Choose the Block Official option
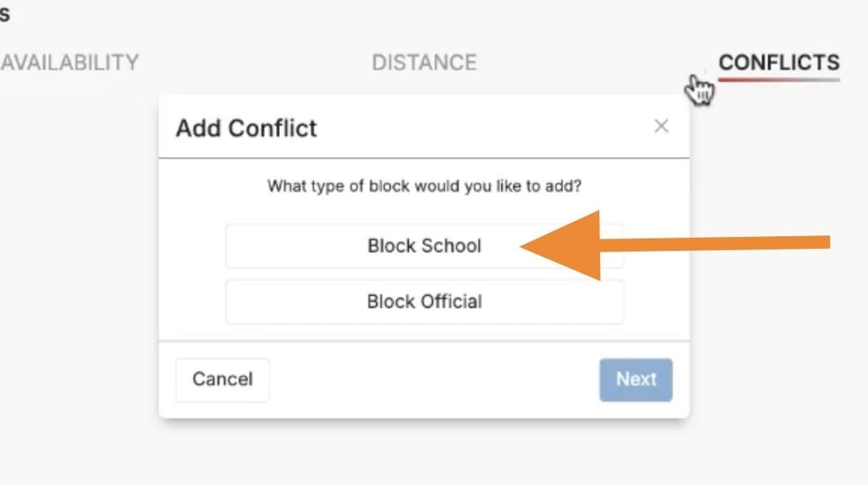The width and height of the screenshot is (868, 485). pyautogui.click(x=424, y=302)
